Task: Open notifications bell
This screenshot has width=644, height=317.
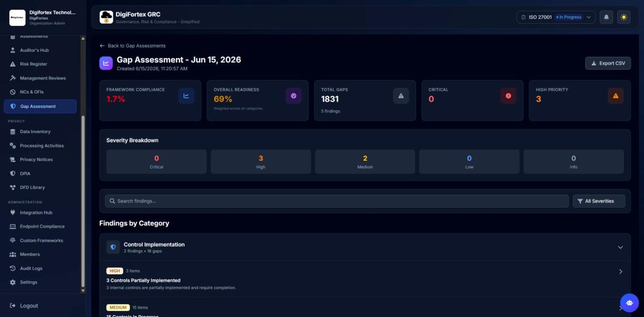Action: pos(606,17)
